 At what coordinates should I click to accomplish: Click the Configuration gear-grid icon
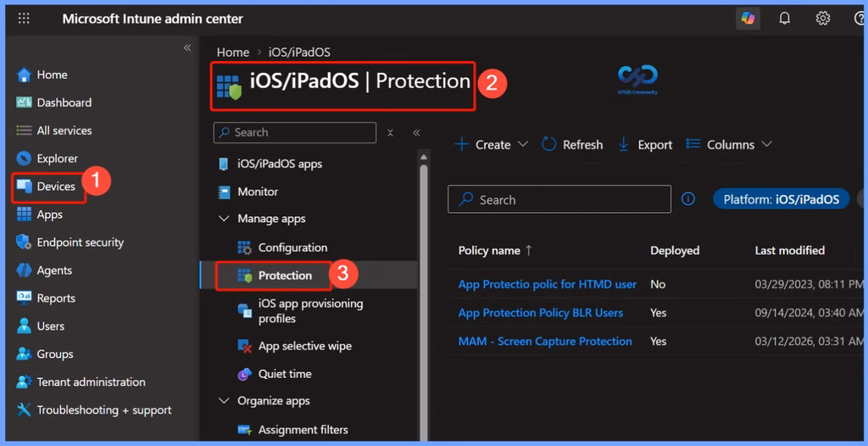point(244,248)
